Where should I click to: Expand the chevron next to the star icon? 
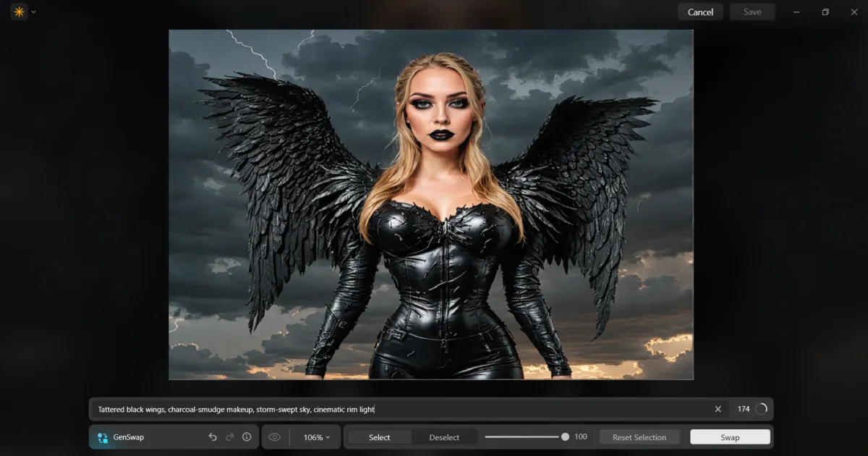[33, 11]
